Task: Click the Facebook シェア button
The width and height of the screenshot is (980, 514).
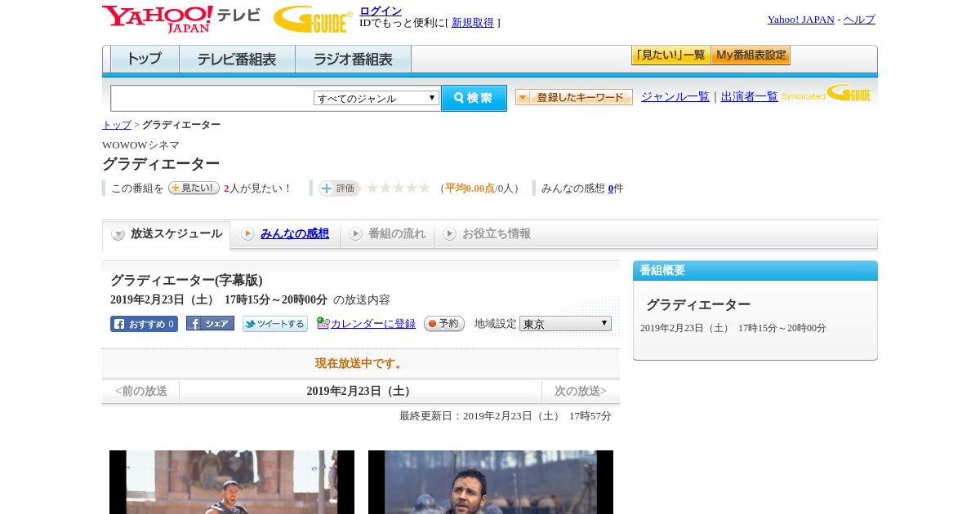Action: [210, 324]
